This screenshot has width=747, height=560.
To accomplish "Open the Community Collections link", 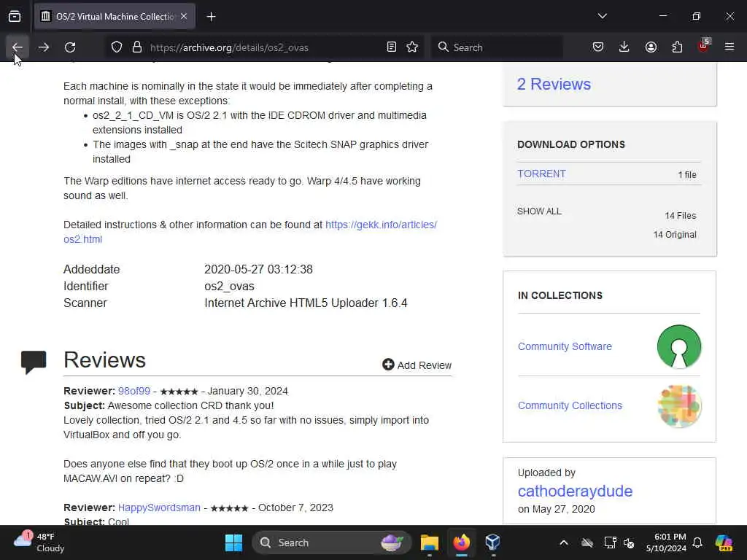I will [x=570, y=405].
